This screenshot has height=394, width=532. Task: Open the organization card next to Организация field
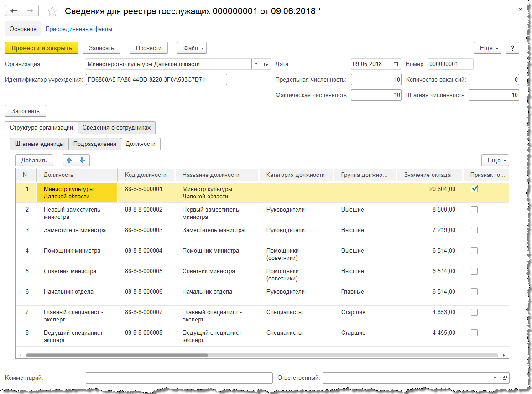[266, 64]
